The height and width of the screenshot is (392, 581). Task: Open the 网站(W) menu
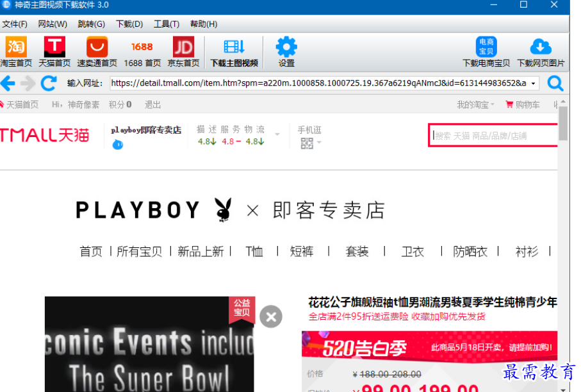(53, 24)
